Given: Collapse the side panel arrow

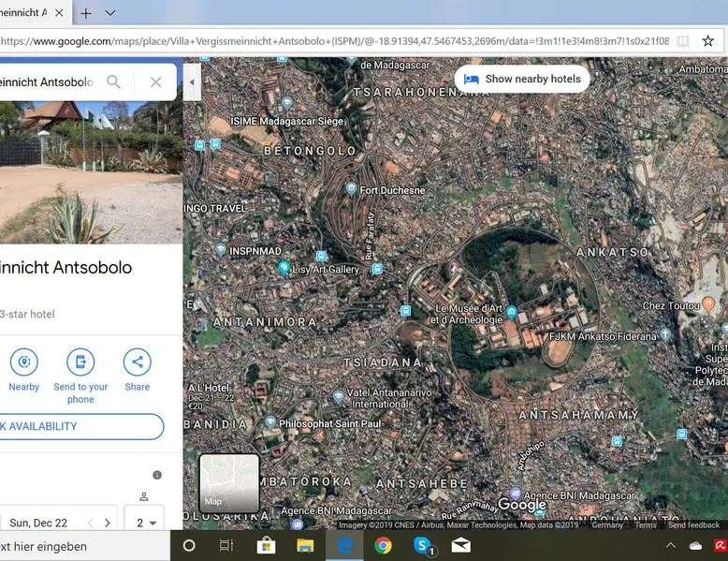Looking at the screenshot, I should point(192,82).
